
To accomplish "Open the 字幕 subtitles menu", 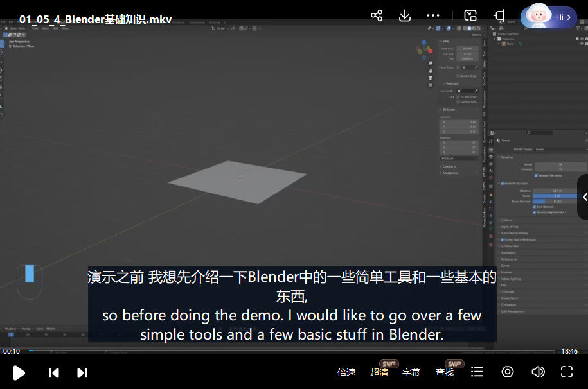I will 411,373.
